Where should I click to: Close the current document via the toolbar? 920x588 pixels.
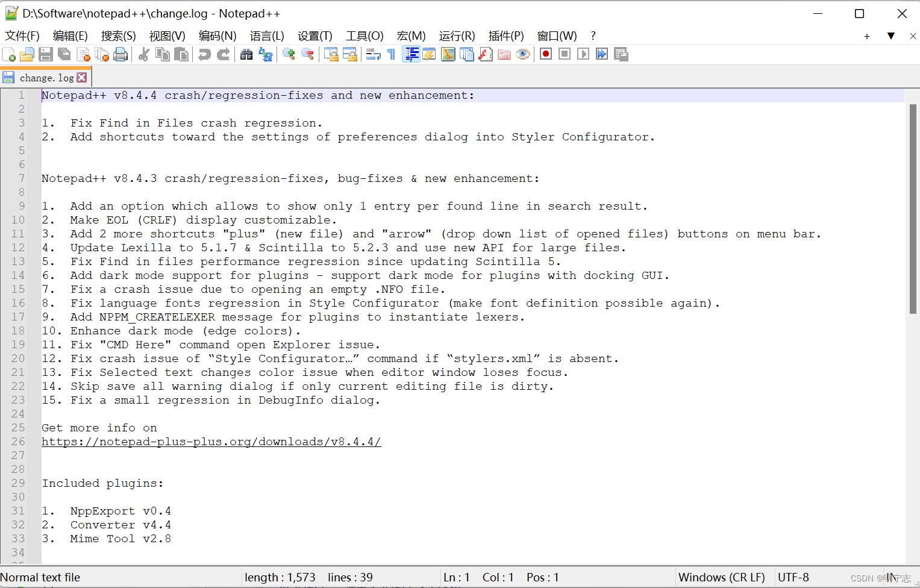coord(83,54)
